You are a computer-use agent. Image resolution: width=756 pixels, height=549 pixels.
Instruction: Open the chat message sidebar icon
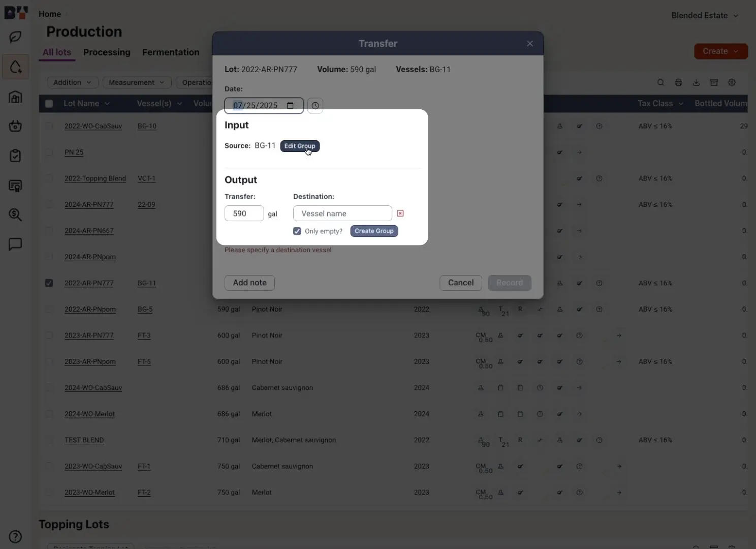tap(15, 245)
